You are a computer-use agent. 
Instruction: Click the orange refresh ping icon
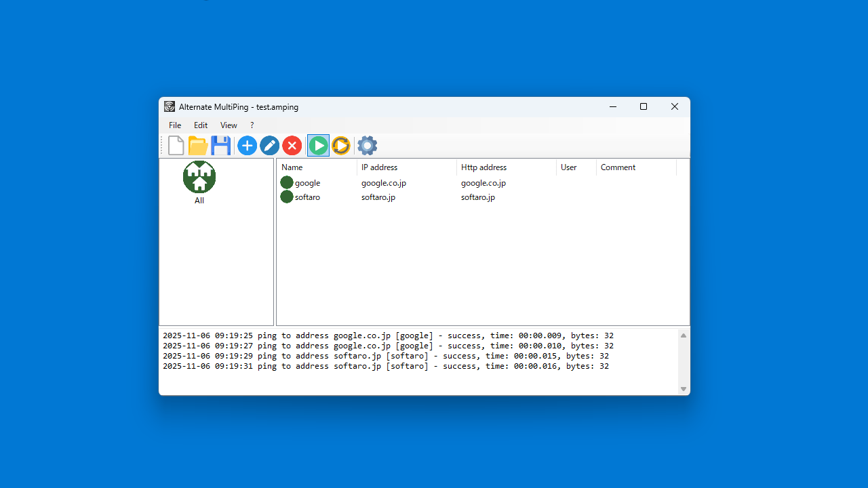(341, 146)
